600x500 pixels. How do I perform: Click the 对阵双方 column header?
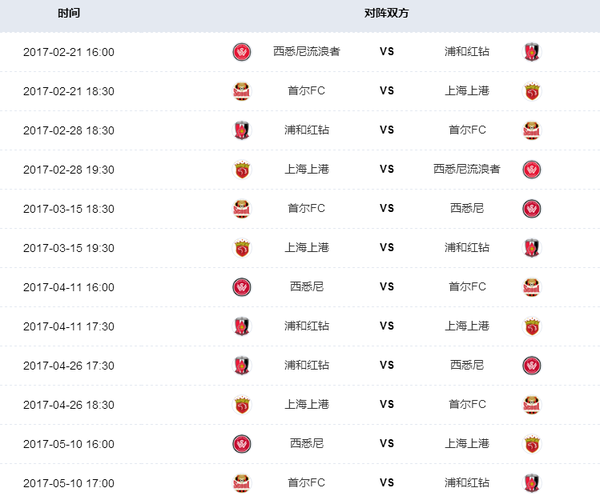pos(386,15)
